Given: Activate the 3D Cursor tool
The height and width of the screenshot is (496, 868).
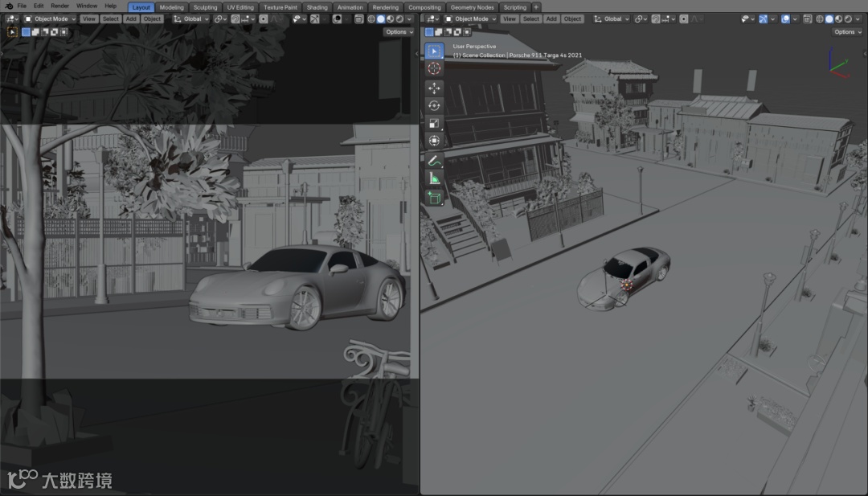Looking at the screenshot, I should (x=434, y=68).
